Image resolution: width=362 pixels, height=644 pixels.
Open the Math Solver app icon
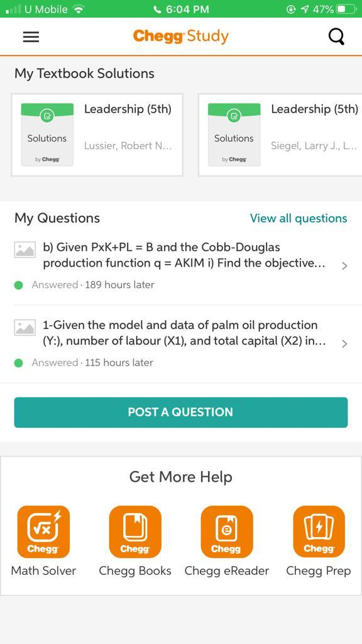[x=43, y=531]
